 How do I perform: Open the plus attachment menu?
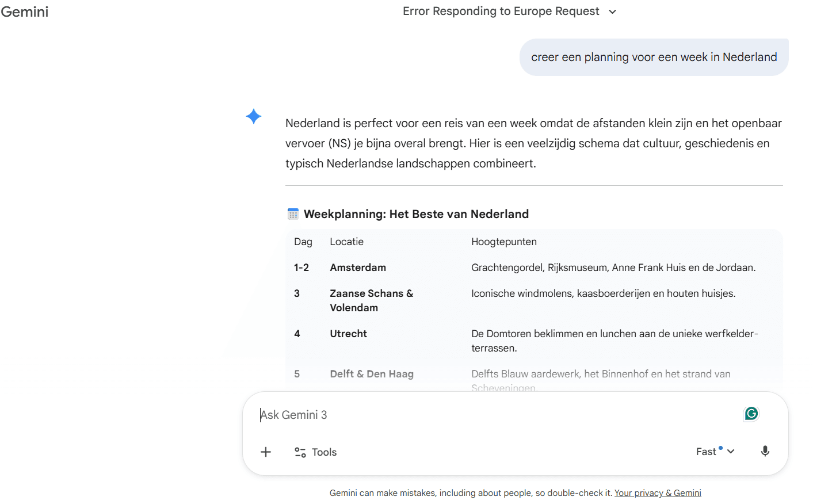pyautogui.click(x=266, y=452)
